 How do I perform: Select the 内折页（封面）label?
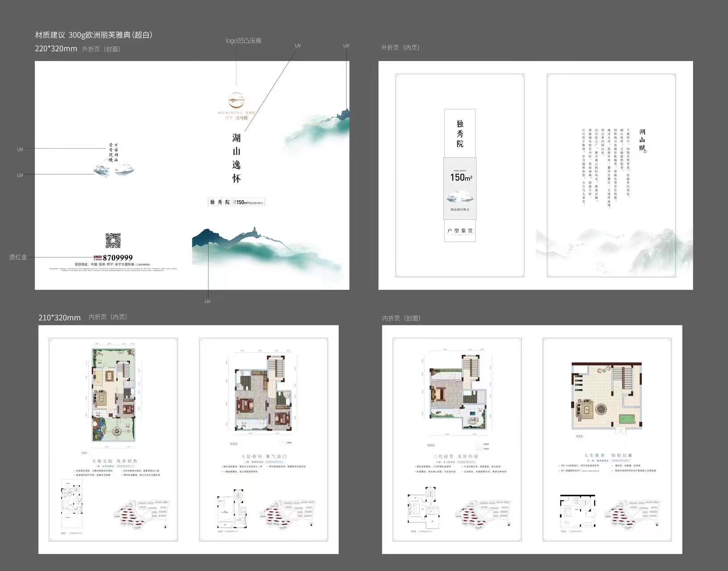[401, 318]
